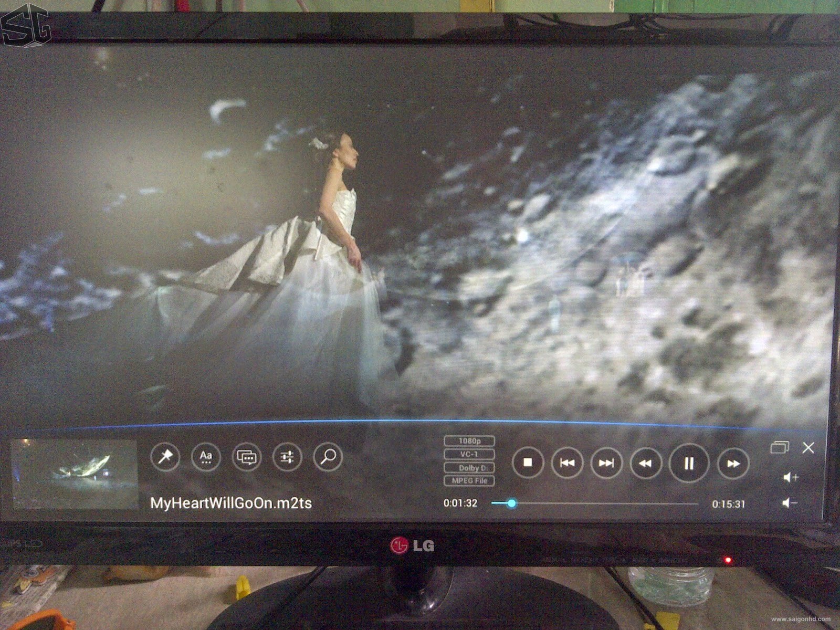This screenshot has width=840, height=630.
Task: Close the video player
Action: [x=808, y=448]
